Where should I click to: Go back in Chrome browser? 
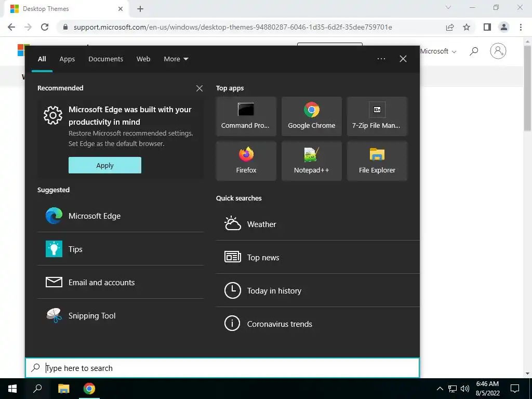[x=11, y=27]
